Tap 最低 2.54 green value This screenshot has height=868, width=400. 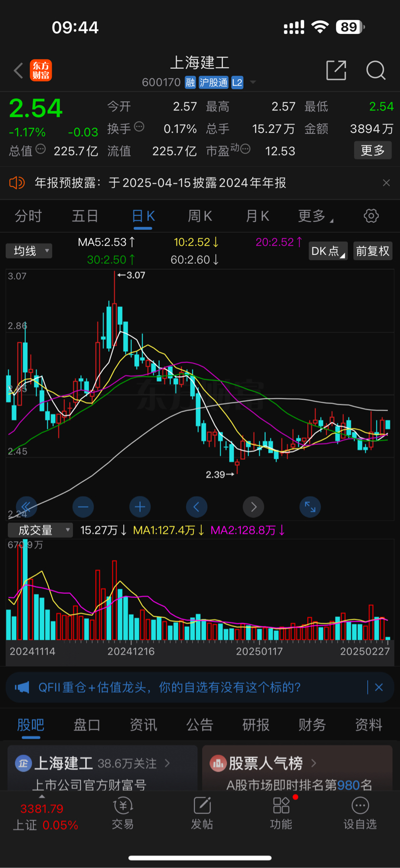(x=381, y=107)
